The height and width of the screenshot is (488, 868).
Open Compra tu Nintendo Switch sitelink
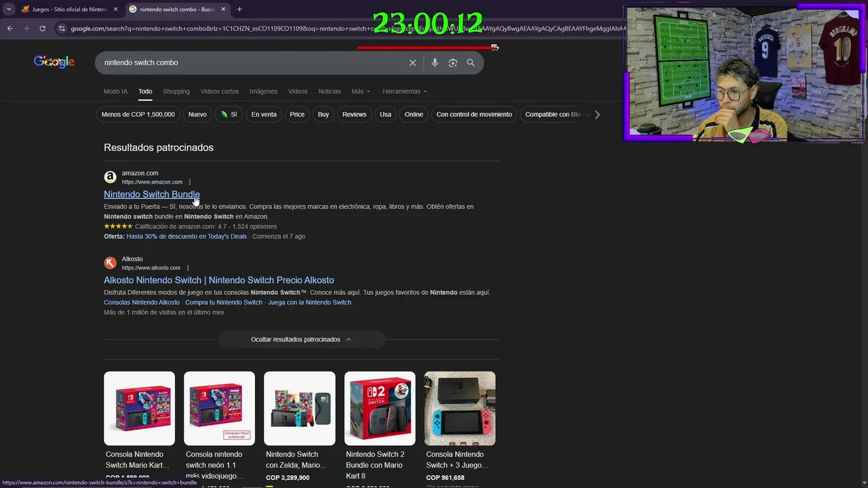[224, 302]
